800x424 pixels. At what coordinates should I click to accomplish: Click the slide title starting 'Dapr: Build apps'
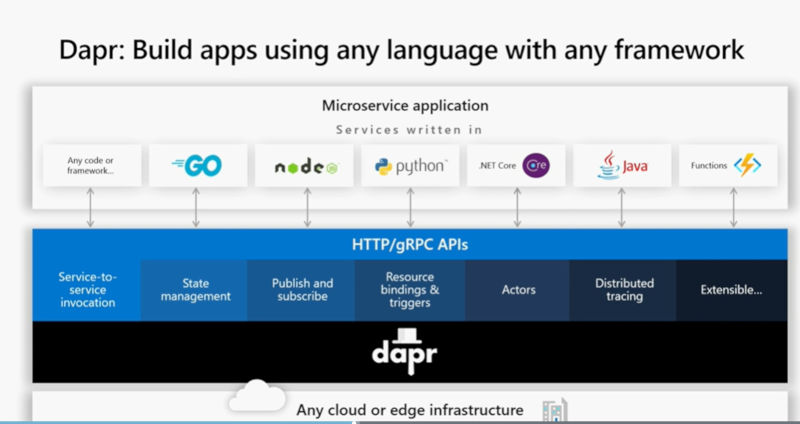pyautogui.click(x=402, y=50)
